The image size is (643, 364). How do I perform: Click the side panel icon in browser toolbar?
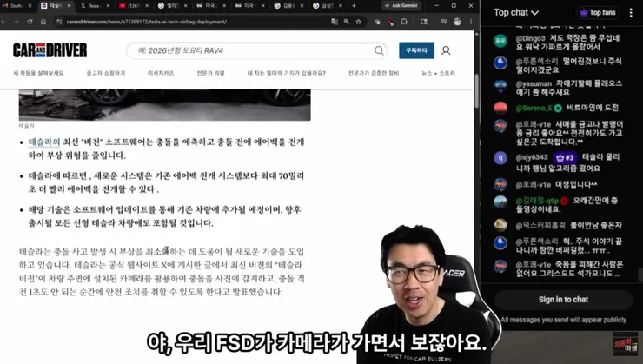[424, 22]
